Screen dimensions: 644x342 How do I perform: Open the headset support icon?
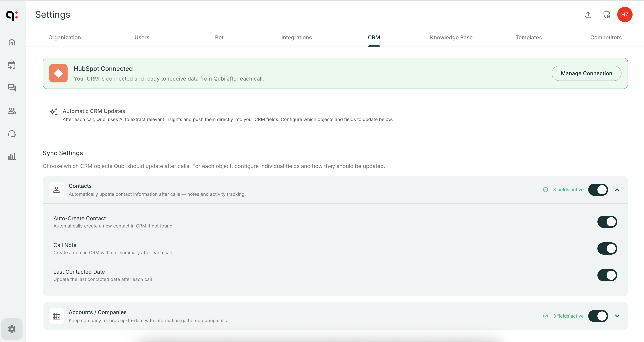(x=12, y=134)
